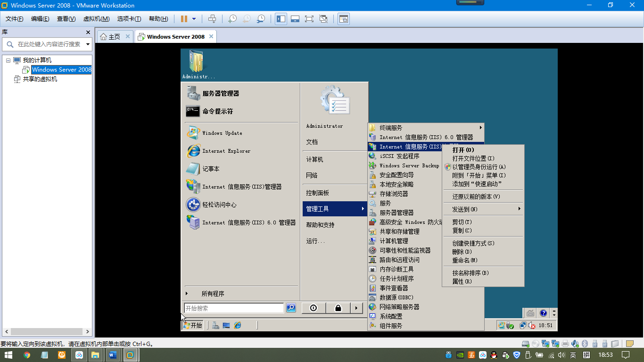Select 共享的虚拟机 in library tree
Viewport: 644px width, 362px height.
[40, 79]
